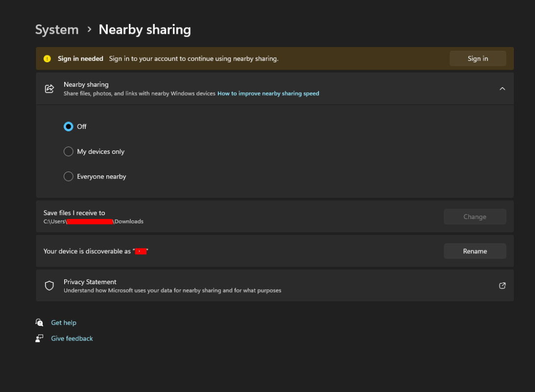Click Rename device button
Image resolution: width=535 pixels, height=392 pixels.
click(x=475, y=251)
